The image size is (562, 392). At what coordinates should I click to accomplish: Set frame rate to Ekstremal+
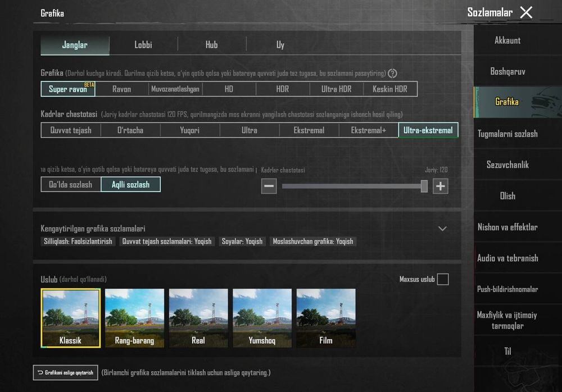[369, 130]
